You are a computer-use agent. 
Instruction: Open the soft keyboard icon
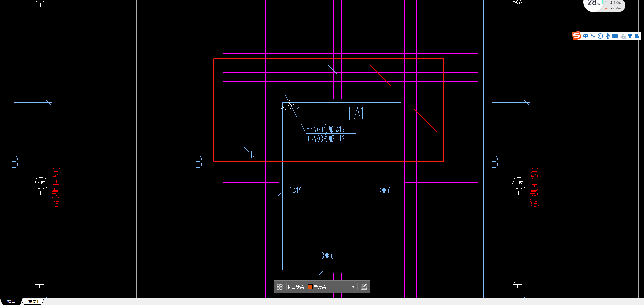[615, 36]
